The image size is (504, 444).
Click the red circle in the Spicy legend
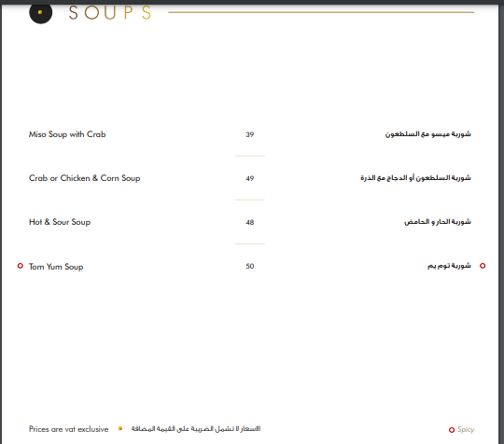coord(452,430)
